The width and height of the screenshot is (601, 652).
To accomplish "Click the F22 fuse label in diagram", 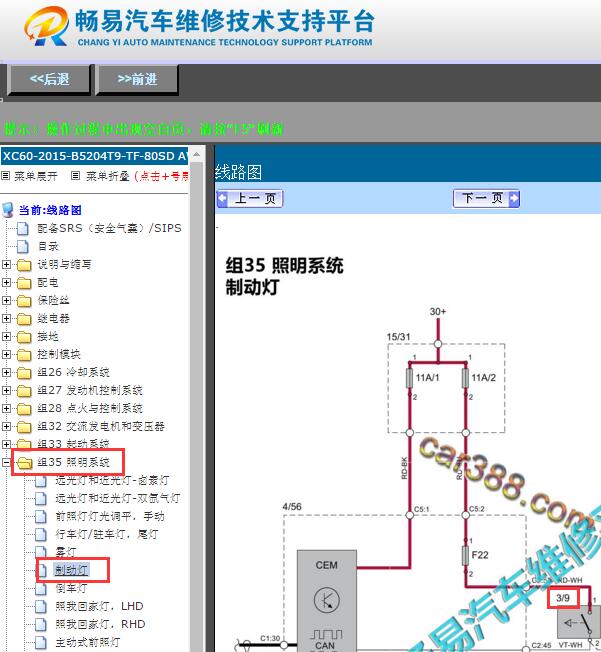I will (480, 555).
